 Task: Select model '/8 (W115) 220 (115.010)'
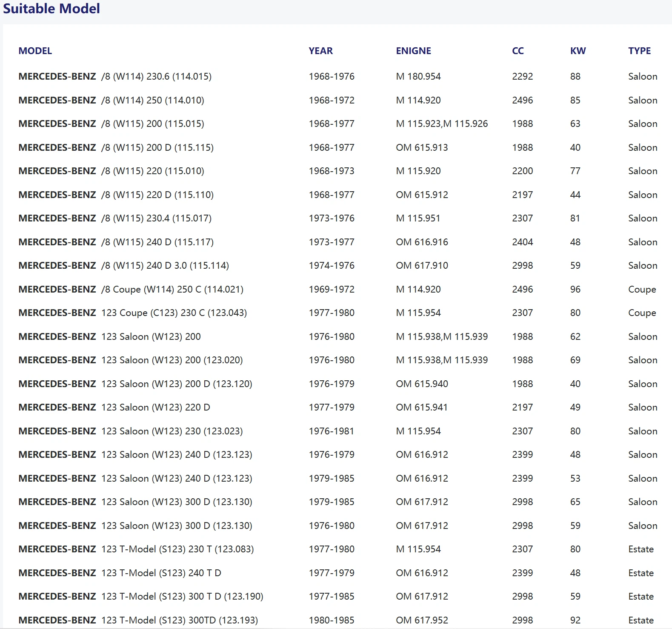[153, 171]
